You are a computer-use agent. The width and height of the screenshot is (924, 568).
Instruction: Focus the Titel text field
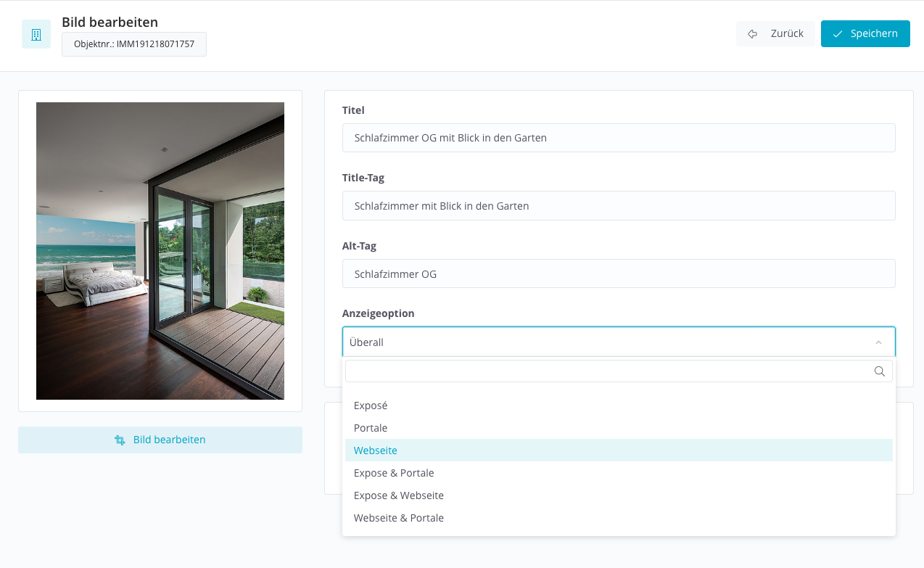click(618, 138)
